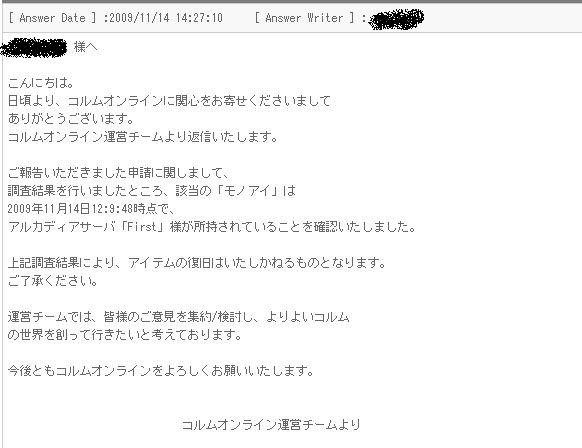The image size is (582, 448).
Task: Click the ありがとうございます。 line
Action: click(x=71, y=119)
